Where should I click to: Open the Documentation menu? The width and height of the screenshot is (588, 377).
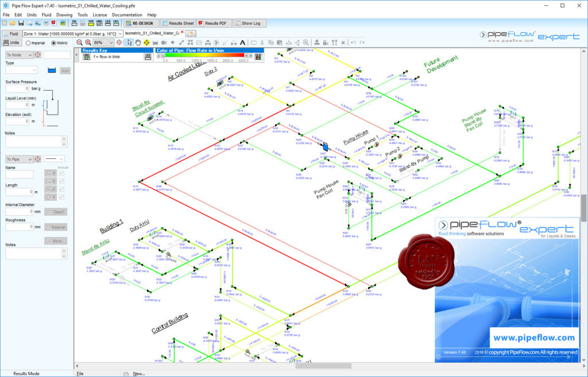127,14
